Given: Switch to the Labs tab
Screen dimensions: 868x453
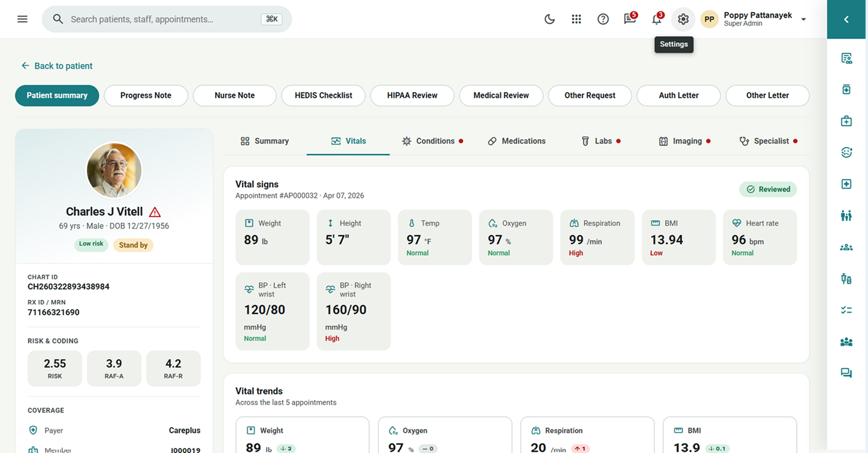Looking at the screenshot, I should [x=601, y=141].
